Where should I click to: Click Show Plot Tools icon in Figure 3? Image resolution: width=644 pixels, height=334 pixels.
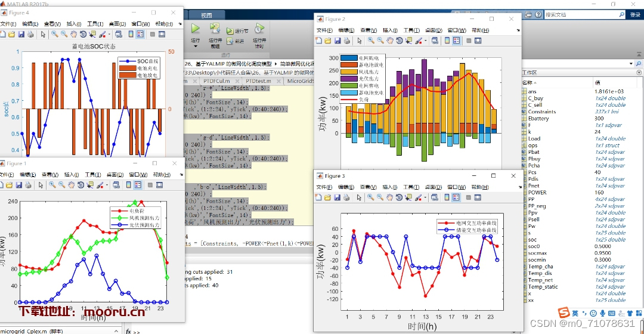pyautogui.click(x=478, y=197)
